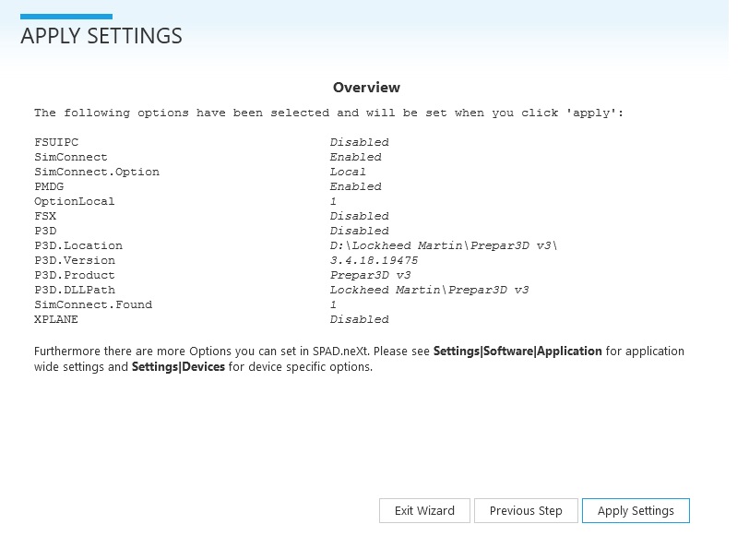The image size is (749, 560).
Task: Click the FSX option label
Action: (x=45, y=216)
